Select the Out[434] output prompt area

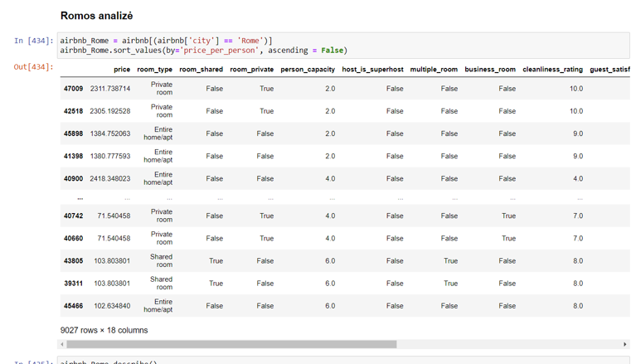point(34,66)
